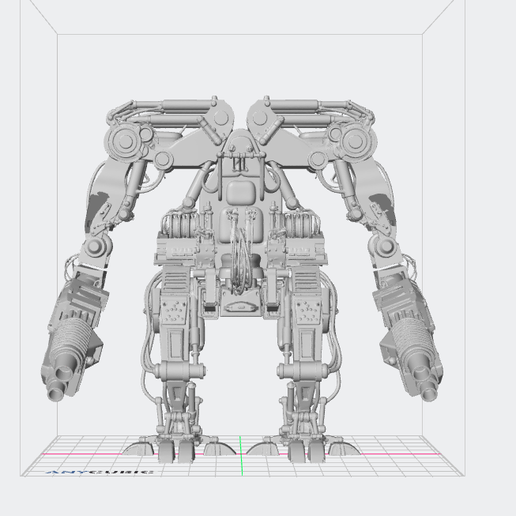Click the dotted panel on left thigh
The image size is (516, 516).
[175, 311]
